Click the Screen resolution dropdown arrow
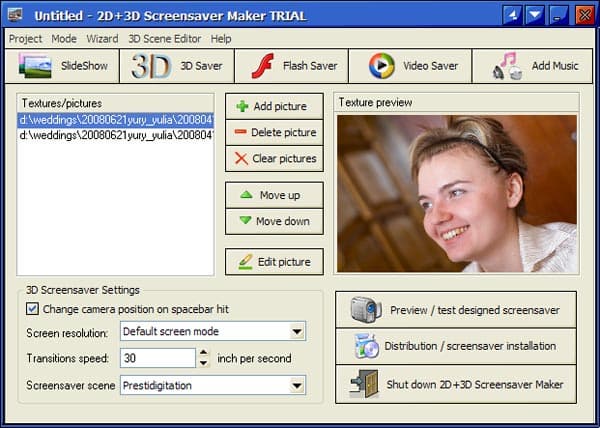 [x=297, y=331]
